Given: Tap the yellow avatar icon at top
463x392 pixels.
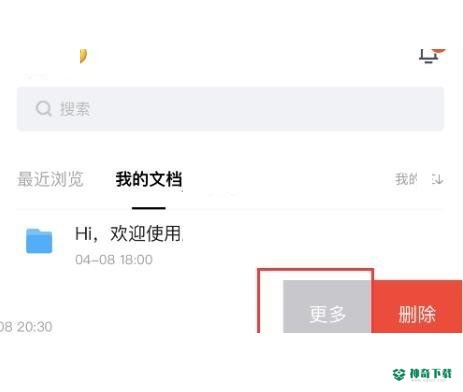Looking at the screenshot, I should pyautogui.click(x=83, y=56).
